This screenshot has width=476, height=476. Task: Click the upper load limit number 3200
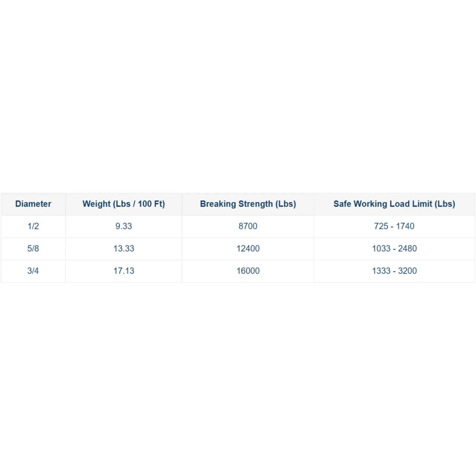click(407, 271)
